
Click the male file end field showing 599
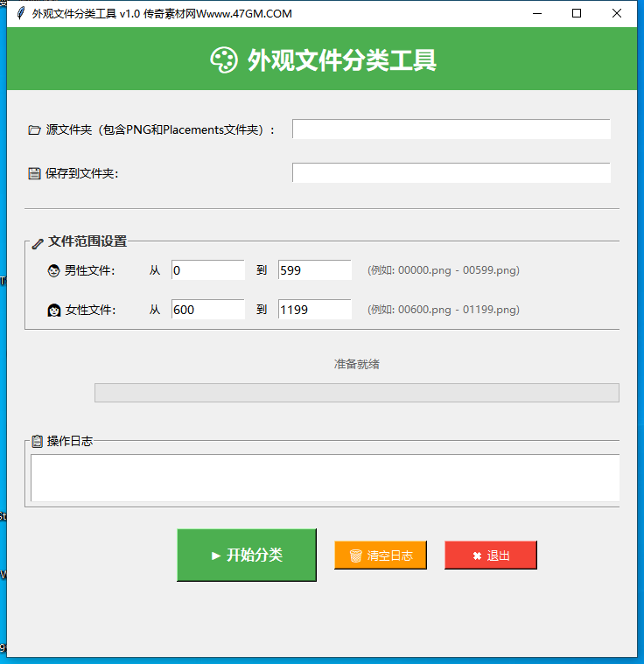point(314,270)
